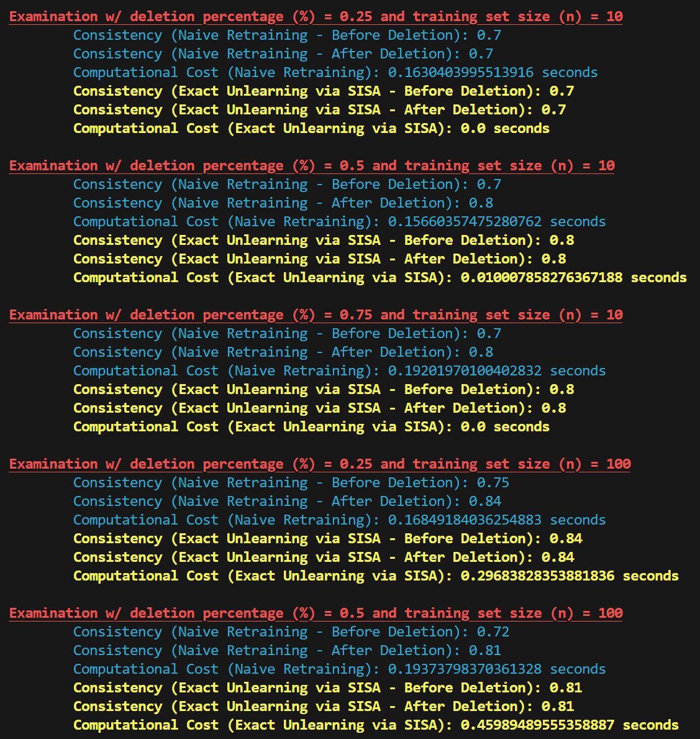Click the Naive Before Deletion 0.75 consistency line

pyautogui.click(x=291, y=483)
